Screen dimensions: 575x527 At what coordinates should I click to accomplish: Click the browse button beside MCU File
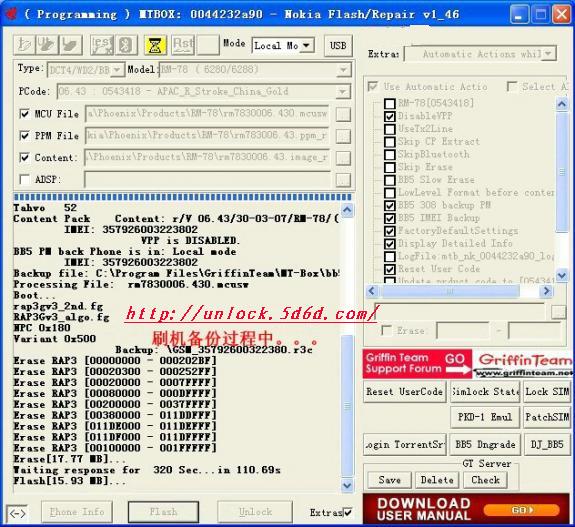tap(343, 114)
